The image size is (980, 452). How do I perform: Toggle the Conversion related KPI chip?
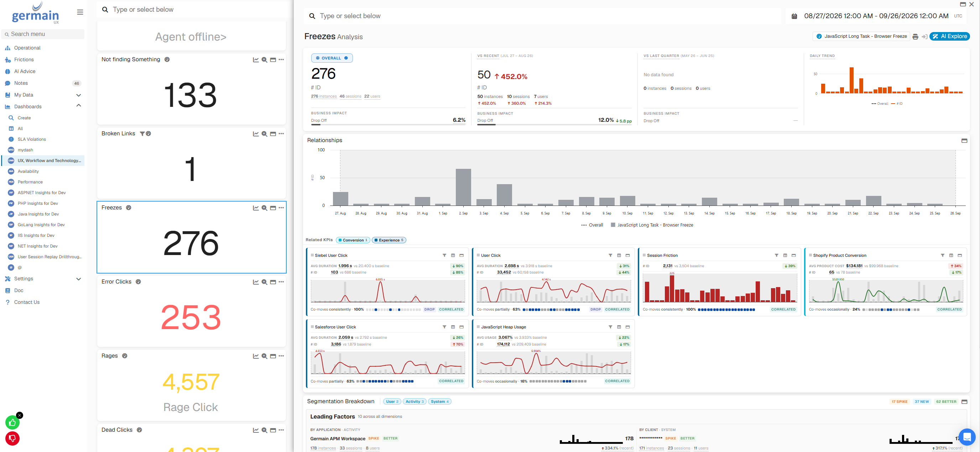tap(353, 240)
